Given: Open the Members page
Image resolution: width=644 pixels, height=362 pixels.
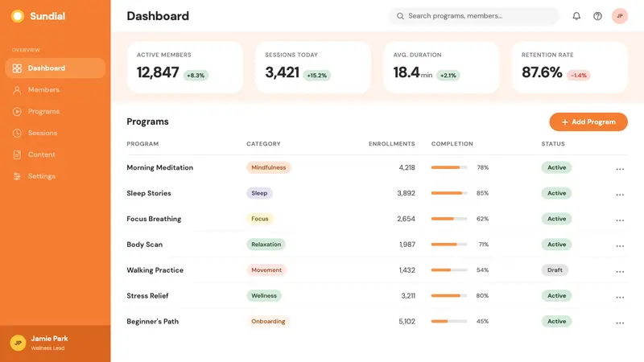Looking at the screenshot, I should click(55, 90).
